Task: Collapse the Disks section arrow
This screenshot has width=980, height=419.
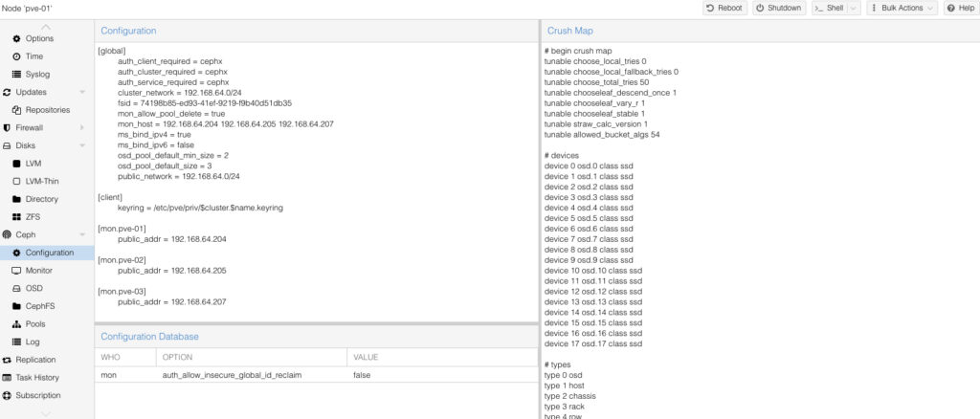Action: 82,145
